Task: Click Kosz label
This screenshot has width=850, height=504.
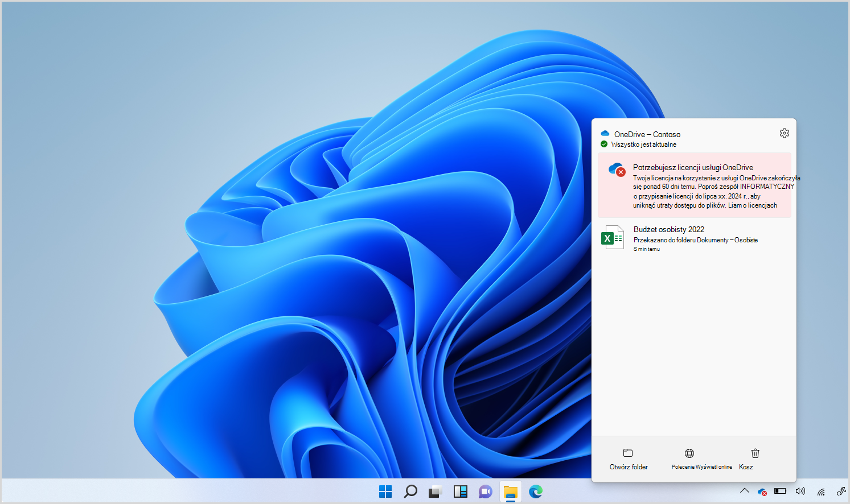Action: 746,467
